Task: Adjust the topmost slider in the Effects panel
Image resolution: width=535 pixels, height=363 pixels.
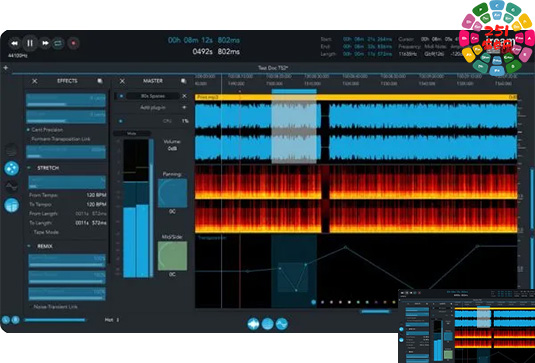Action: point(66,100)
